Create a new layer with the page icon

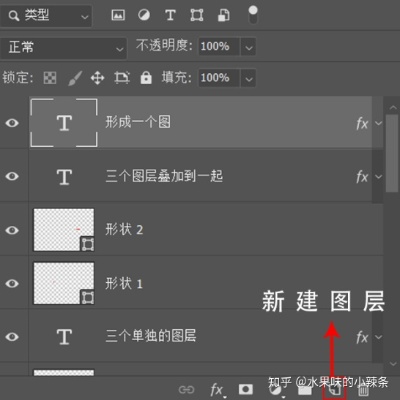[335, 390]
